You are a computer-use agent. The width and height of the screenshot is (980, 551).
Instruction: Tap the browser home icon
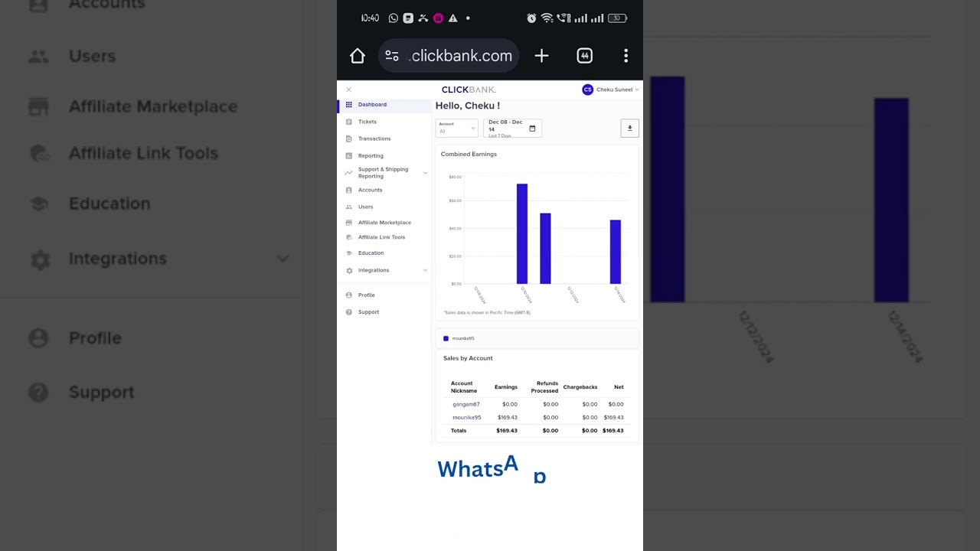click(x=358, y=56)
